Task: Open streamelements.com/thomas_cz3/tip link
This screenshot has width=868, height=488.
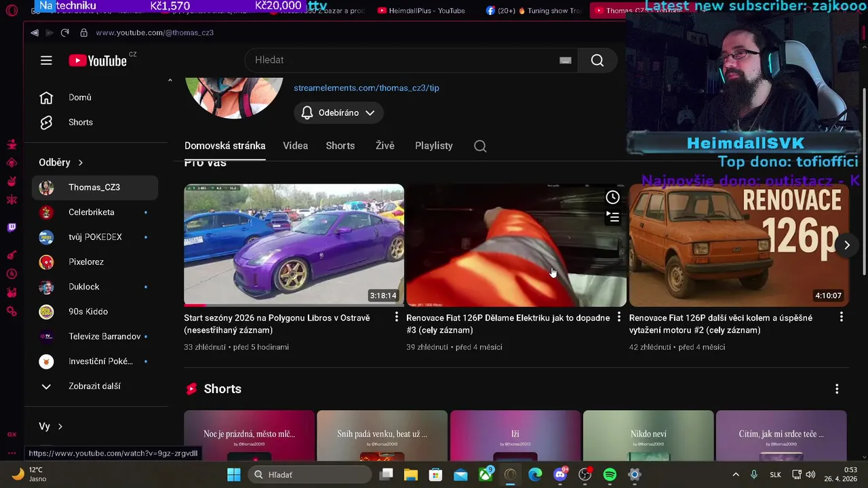Action: [366, 88]
